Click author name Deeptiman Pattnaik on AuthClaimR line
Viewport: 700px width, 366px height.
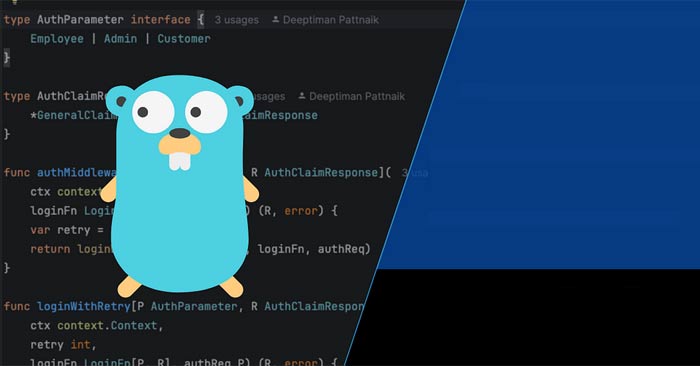(x=357, y=96)
